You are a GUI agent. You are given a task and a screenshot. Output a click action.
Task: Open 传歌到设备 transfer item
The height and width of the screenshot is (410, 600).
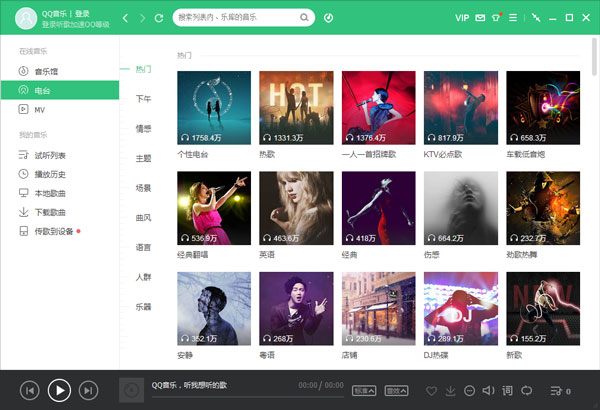click(x=60, y=231)
